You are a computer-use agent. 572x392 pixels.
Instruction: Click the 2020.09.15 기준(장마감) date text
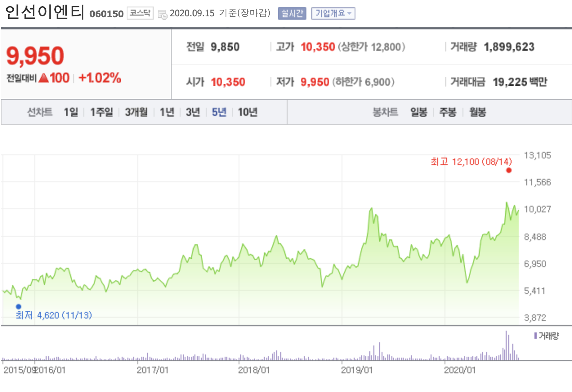tap(220, 13)
